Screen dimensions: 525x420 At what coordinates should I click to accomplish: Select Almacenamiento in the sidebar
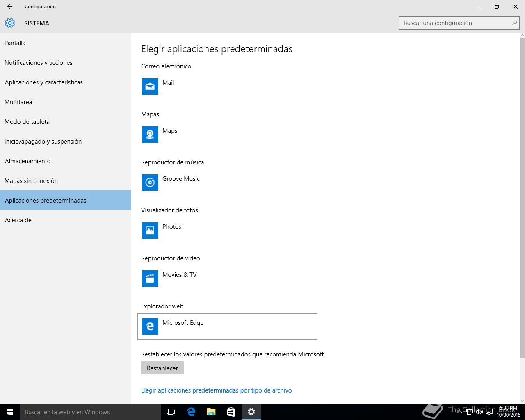(x=66, y=161)
